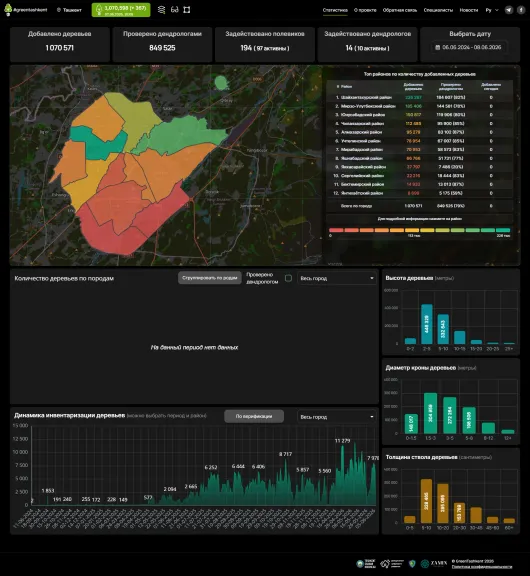The height and width of the screenshot is (576, 530).
Task: Toggle the map layers stack icon
Action: click(x=161, y=10)
